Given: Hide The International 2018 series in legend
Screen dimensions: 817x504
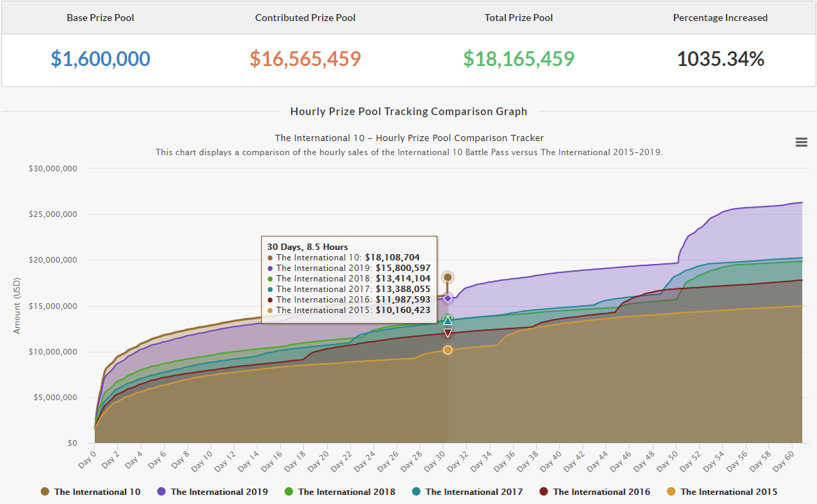Looking at the screenshot, I should (340, 491).
